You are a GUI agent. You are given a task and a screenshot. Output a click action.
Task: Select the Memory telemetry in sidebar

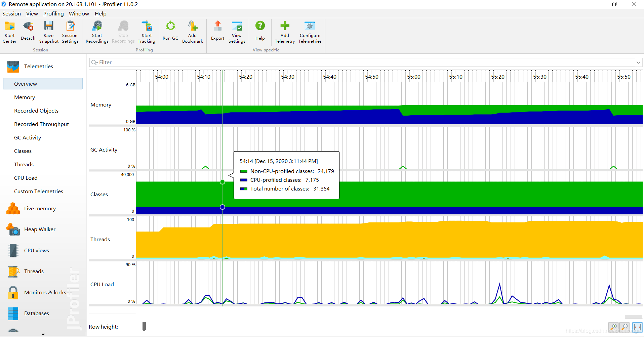coord(25,97)
